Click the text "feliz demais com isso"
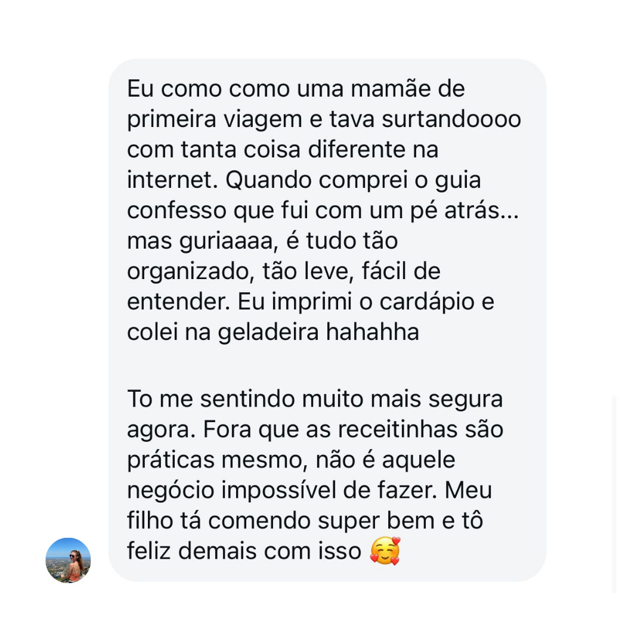This screenshot has height=644, width=644. tap(244, 551)
